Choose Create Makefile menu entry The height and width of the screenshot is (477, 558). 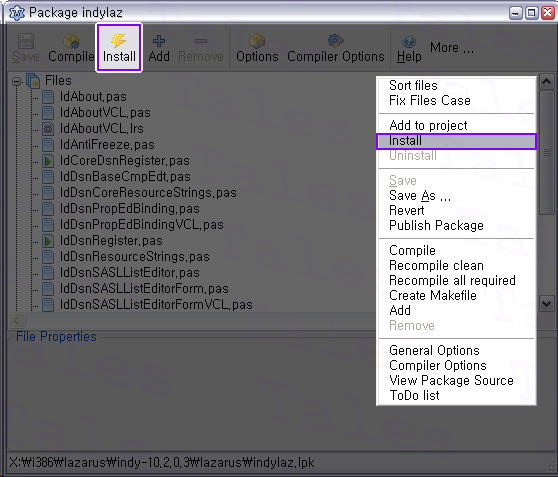click(456, 295)
